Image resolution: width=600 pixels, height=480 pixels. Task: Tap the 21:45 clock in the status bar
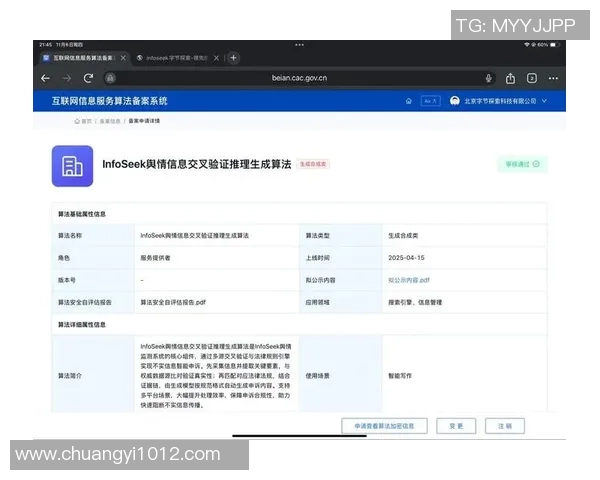(46, 45)
